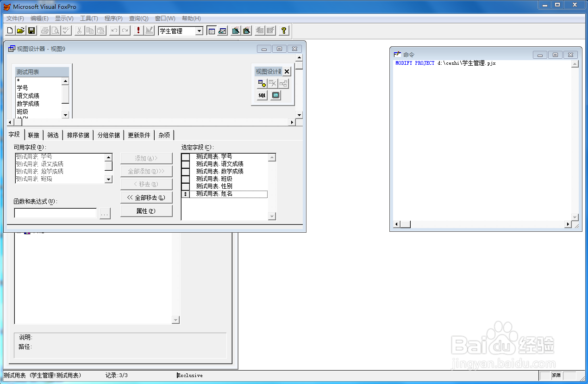Open the 编辑(E) menu
Image resolution: width=588 pixels, height=384 pixels.
[x=39, y=19]
